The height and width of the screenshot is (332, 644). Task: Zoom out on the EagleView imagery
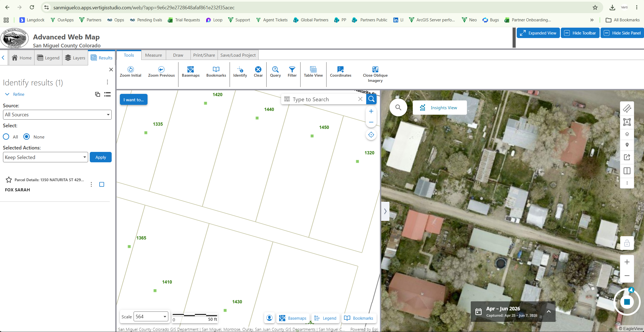[627, 276]
